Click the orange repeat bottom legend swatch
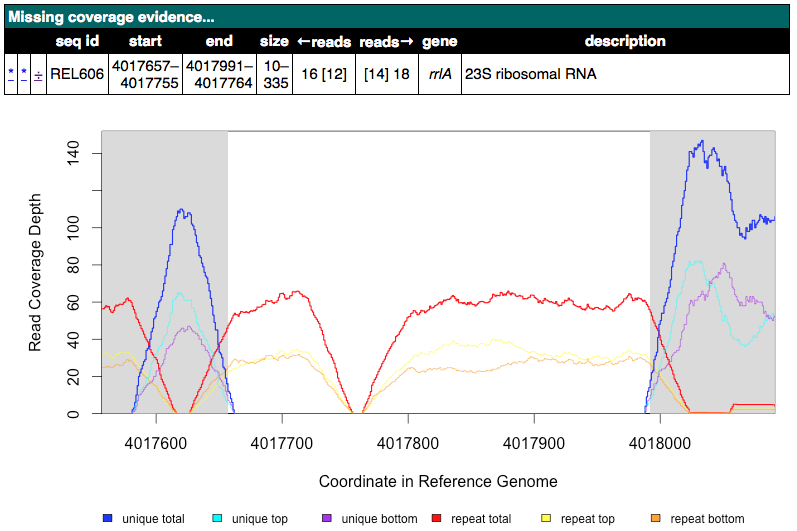This screenshot has width=797, height=531. click(x=654, y=518)
